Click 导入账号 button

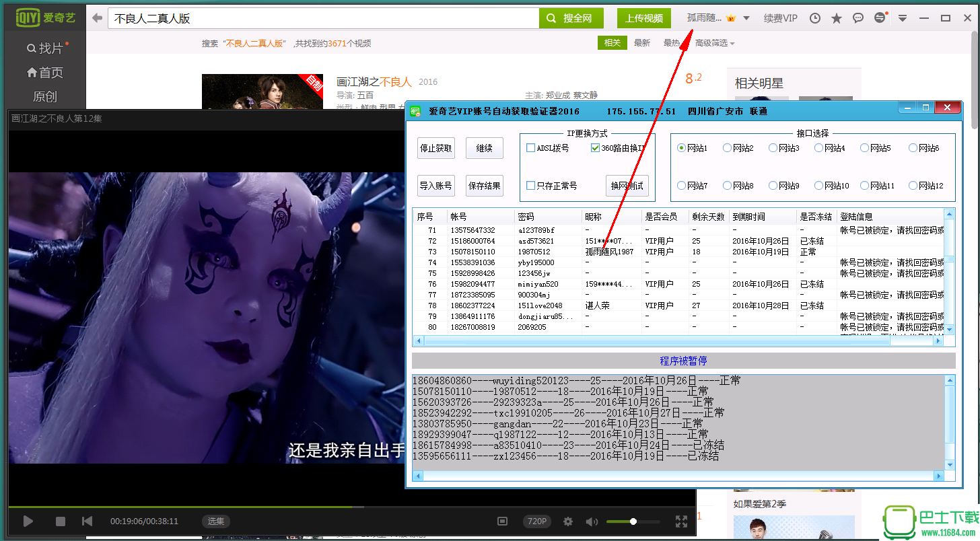click(436, 186)
